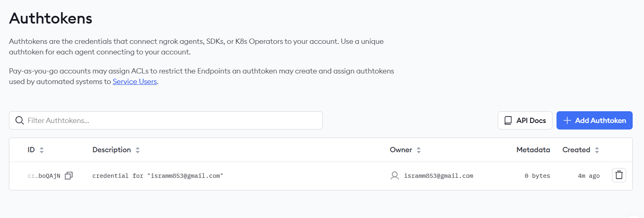The width and height of the screenshot is (644, 218).
Task: Click the user icon beside the owner email
Action: [x=395, y=175]
